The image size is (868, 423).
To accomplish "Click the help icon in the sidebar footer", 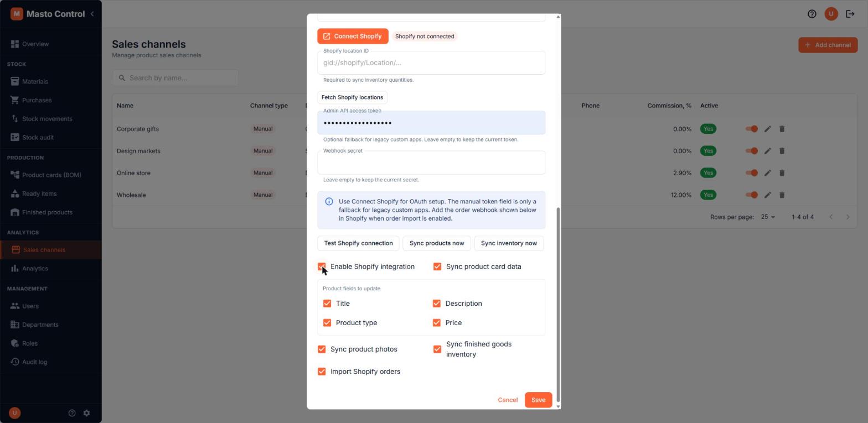I will point(72,413).
